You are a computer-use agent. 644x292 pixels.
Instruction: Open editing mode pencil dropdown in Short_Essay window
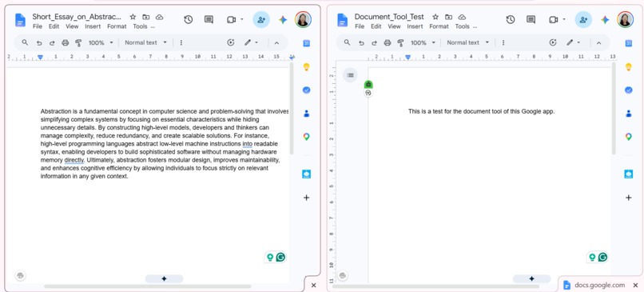coord(251,42)
